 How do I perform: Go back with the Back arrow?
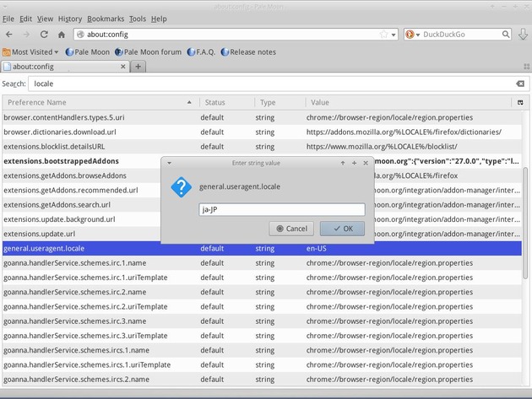9,35
